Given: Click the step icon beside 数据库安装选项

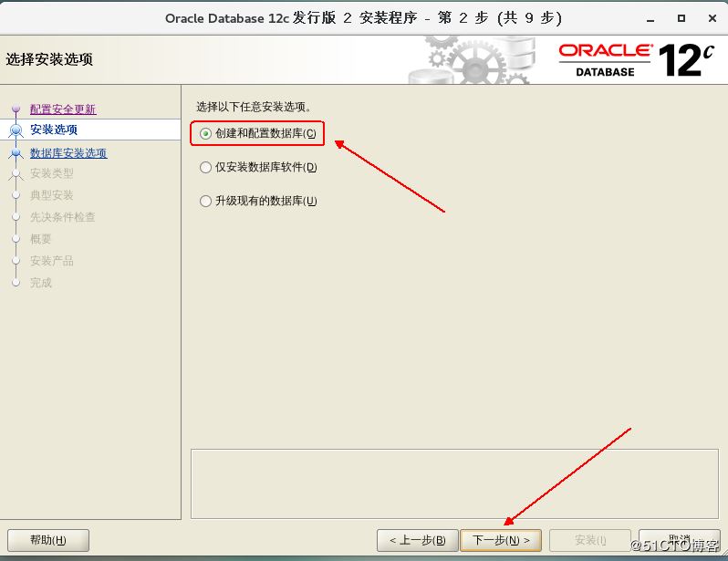Looking at the screenshot, I should pyautogui.click(x=16, y=153).
